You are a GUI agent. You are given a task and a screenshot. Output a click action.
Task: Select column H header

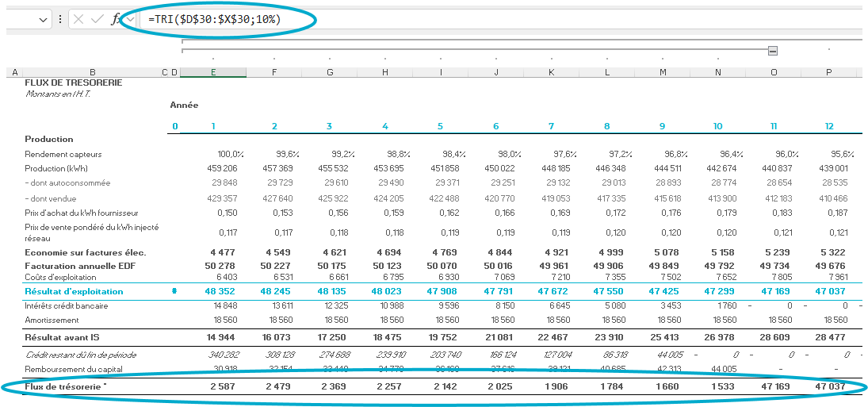pyautogui.click(x=385, y=72)
